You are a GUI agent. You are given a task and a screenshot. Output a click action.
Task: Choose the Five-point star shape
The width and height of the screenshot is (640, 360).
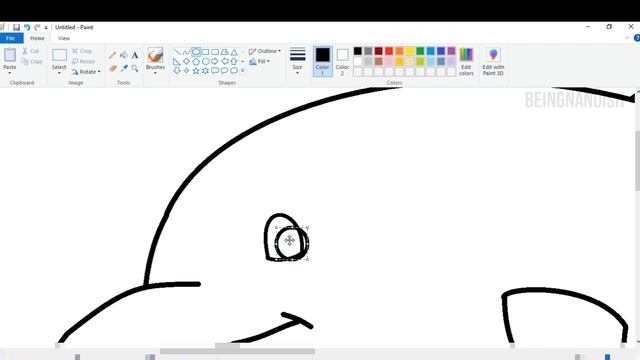tap(196, 71)
